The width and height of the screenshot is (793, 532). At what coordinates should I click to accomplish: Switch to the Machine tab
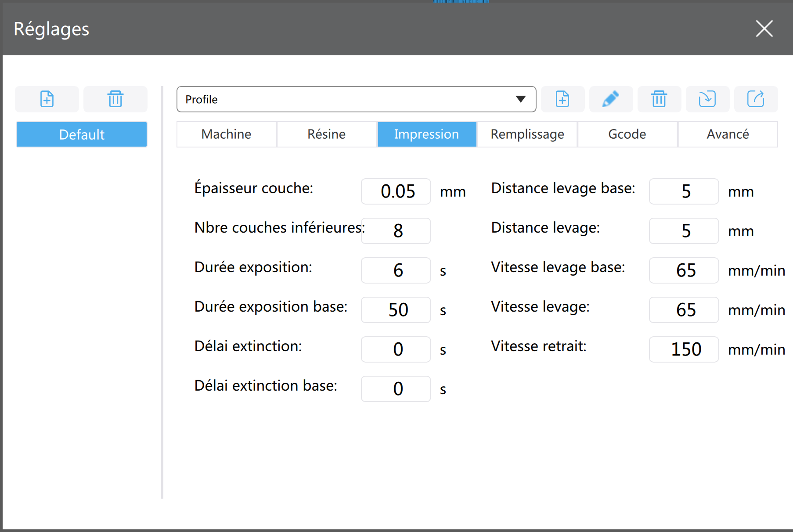pyautogui.click(x=227, y=134)
